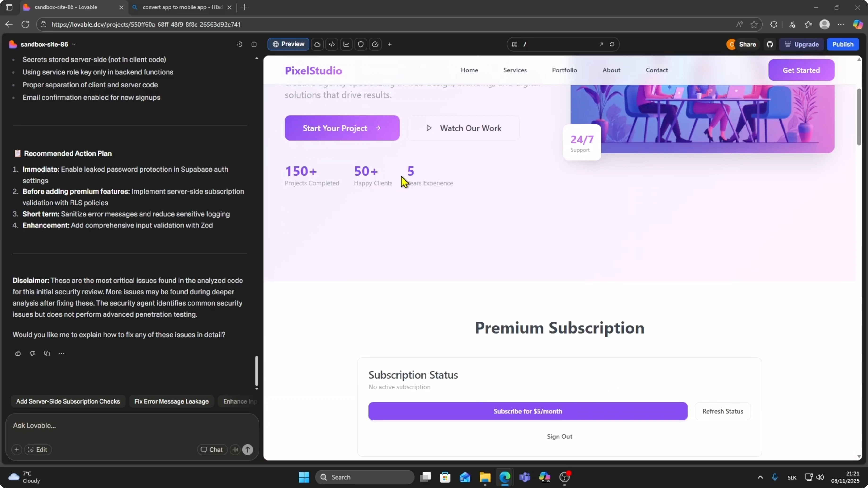This screenshot has width=868, height=488.
Task: Switch to the sandbox-site-86 Lovable browser tab
Action: 74,7
